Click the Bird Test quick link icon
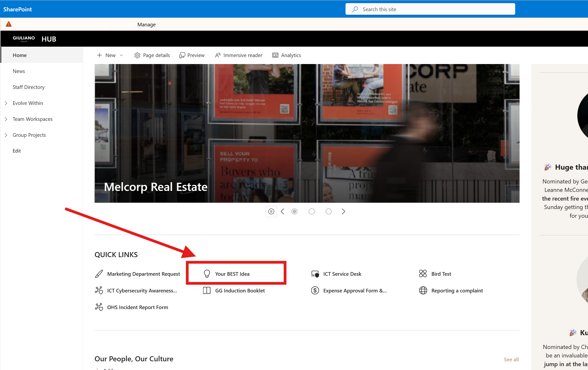This screenshot has width=588, height=370. click(423, 274)
